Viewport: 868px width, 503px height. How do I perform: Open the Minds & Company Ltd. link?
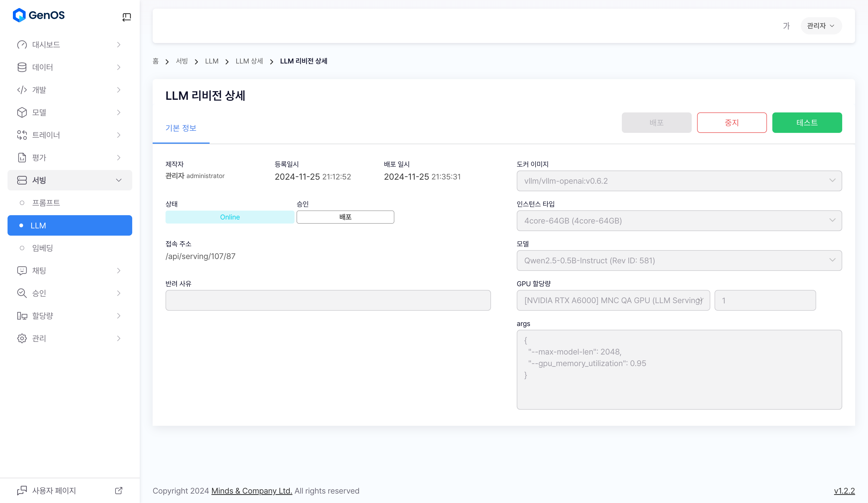tap(252, 491)
